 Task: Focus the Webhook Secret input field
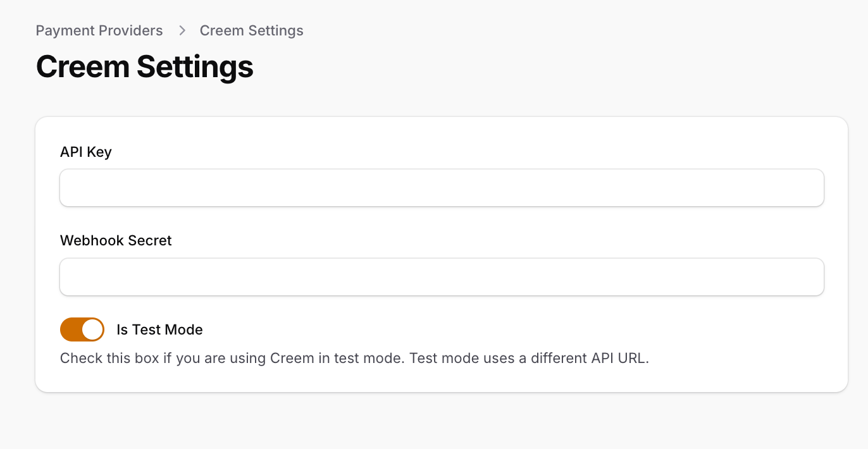[x=442, y=277]
